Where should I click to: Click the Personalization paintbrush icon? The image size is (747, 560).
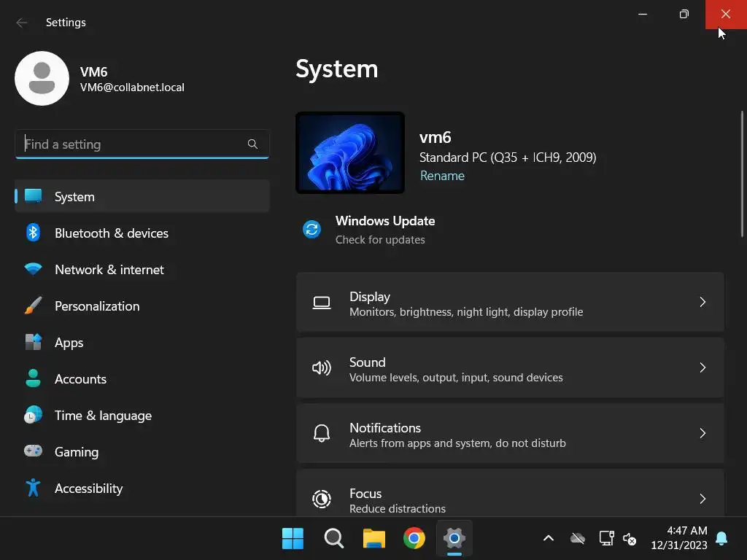tap(33, 306)
